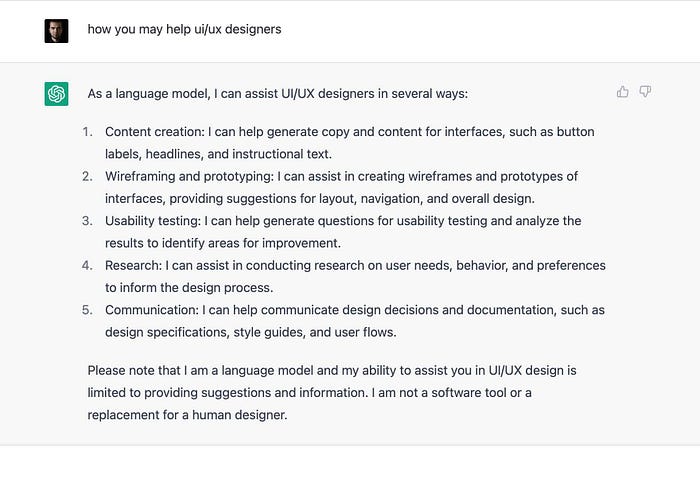This screenshot has width=700, height=483.
Task: Click the list number 5 marker
Action: (x=88, y=310)
